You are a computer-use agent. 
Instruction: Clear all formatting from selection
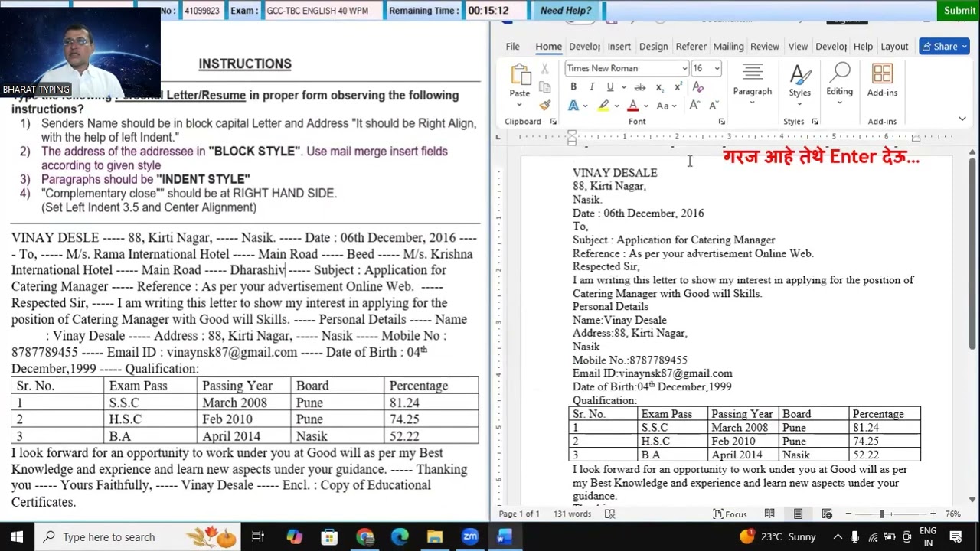click(x=697, y=87)
